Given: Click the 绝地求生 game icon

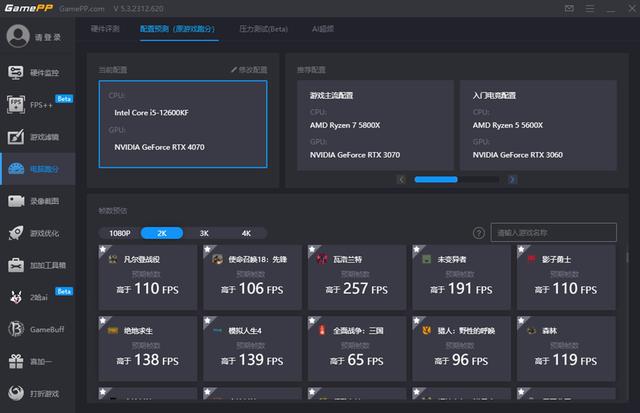Looking at the screenshot, I should click(x=113, y=331).
